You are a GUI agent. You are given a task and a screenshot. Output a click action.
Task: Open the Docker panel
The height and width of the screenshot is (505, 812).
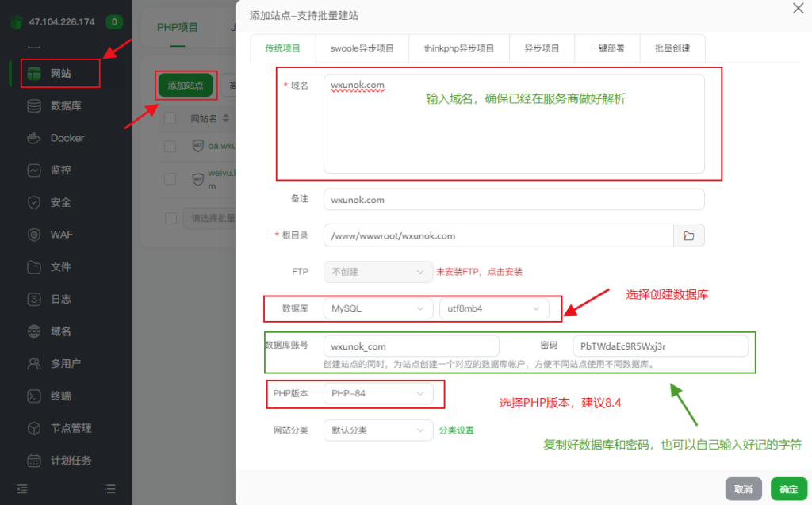59,138
